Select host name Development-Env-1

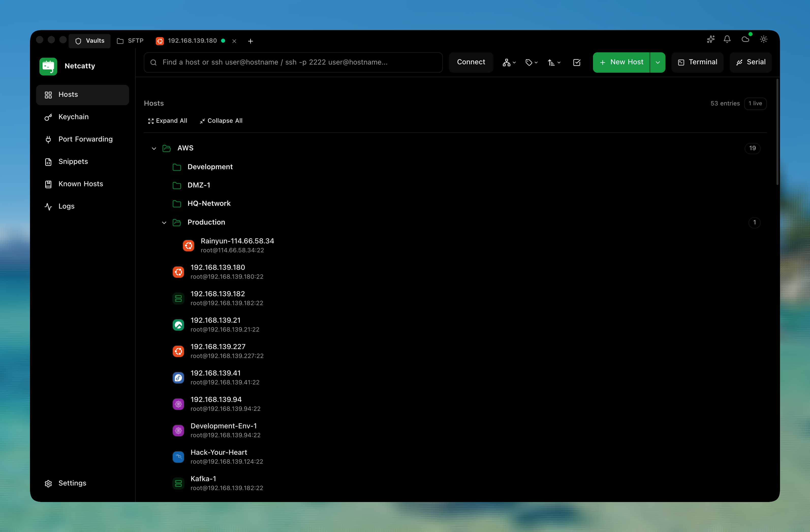(x=224, y=426)
